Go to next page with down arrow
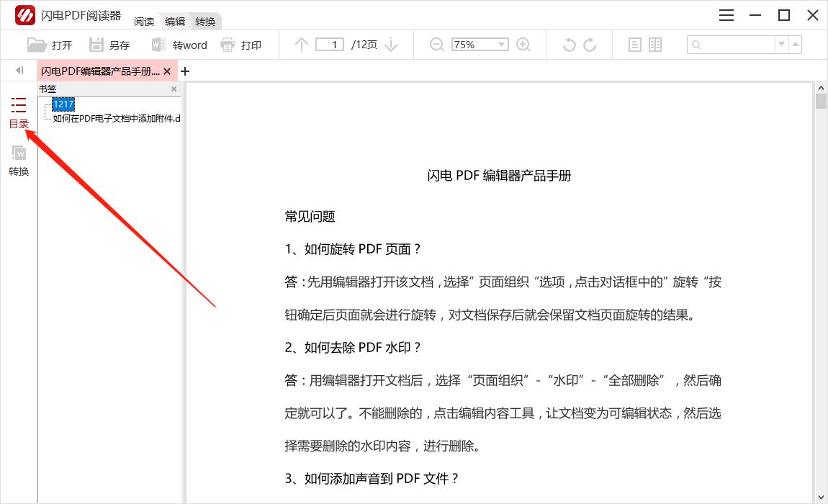The height and width of the screenshot is (504, 828). pyautogui.click(x=391, y=45)
